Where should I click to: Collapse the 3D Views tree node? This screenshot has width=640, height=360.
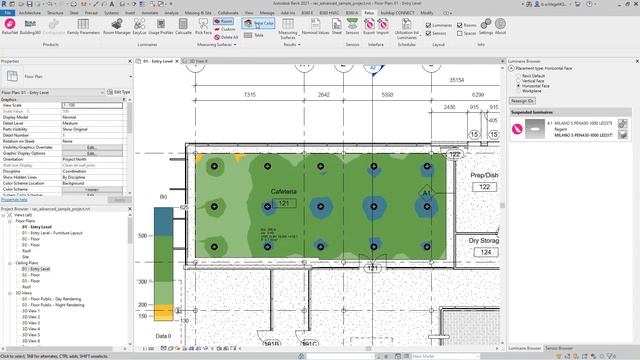click(10, 293)
